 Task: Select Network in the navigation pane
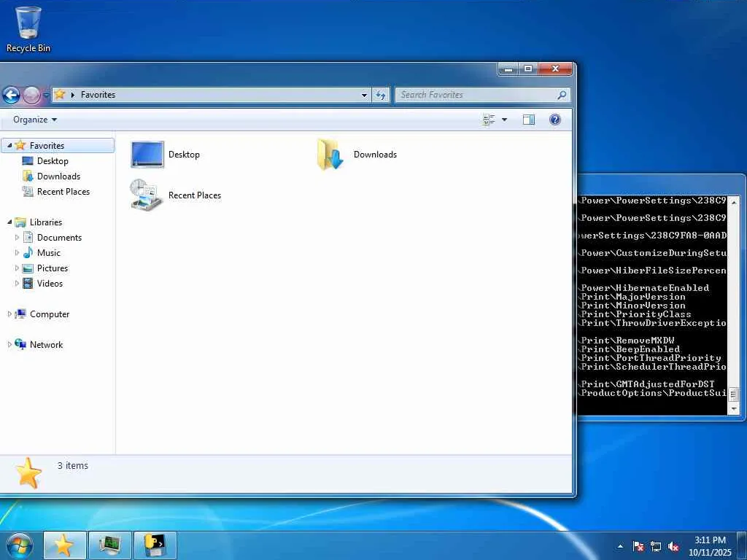(46, 345)
